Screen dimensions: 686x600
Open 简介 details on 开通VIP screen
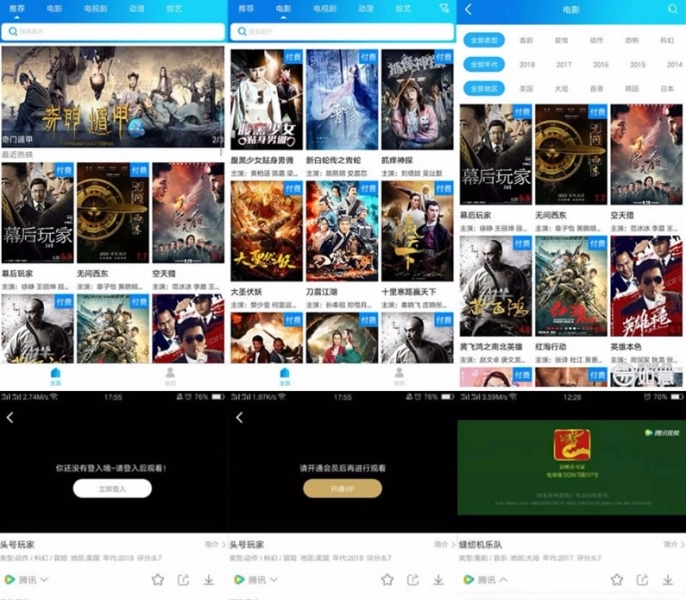[444, 544]
